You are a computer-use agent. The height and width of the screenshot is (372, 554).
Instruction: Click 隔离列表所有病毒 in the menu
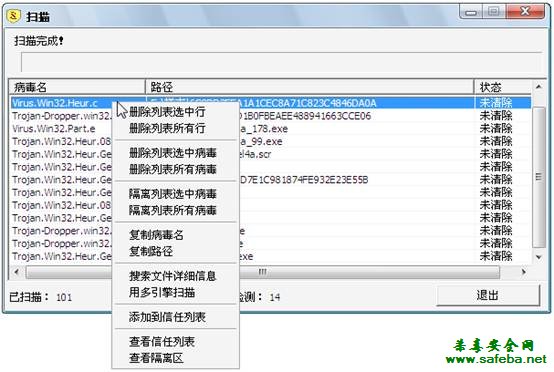[x=172, y=210]
